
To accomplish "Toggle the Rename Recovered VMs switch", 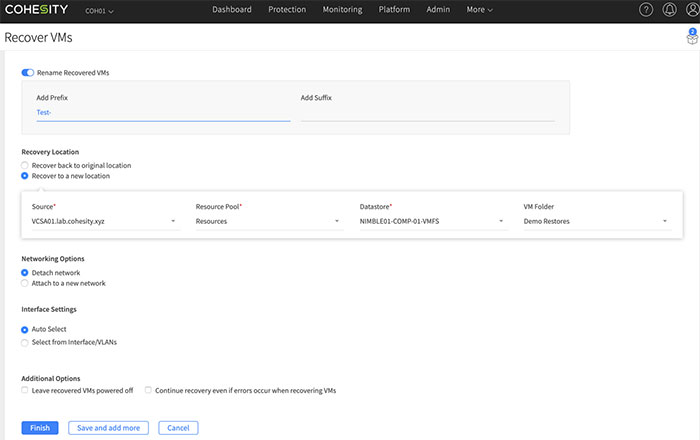I will (x=28, y=73).
